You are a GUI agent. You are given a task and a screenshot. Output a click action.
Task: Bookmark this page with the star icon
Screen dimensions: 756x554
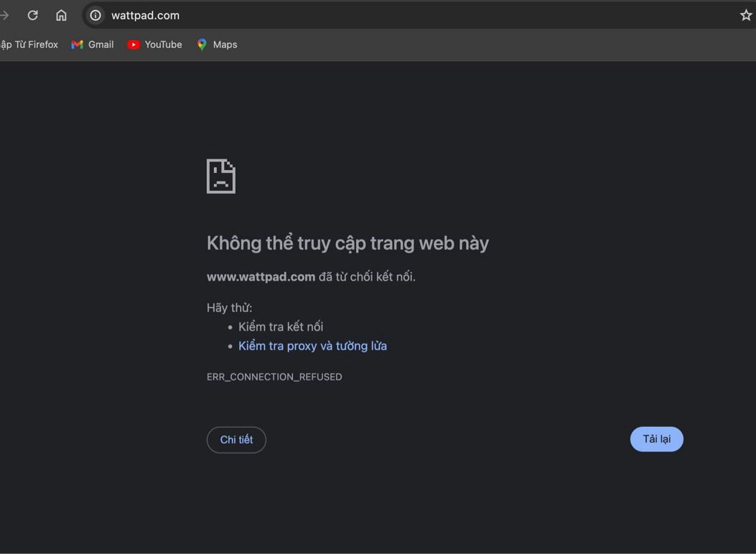pyautogui.click(x=745, y=15)
